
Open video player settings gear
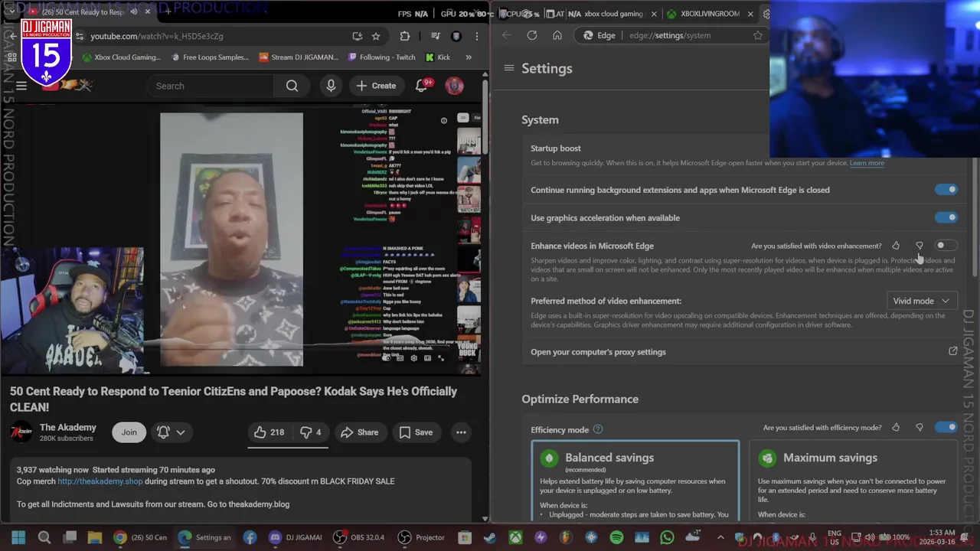click(x=413, y=358)
